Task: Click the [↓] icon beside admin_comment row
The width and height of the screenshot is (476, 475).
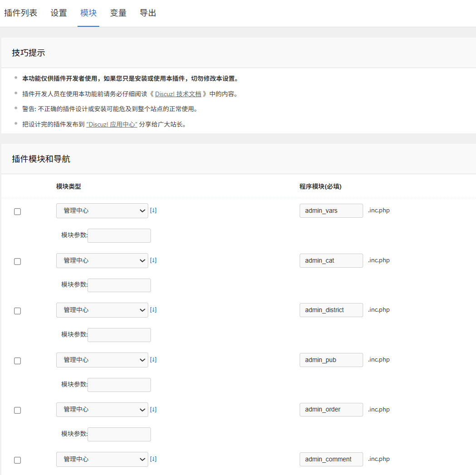Action: tap(153, 459)
